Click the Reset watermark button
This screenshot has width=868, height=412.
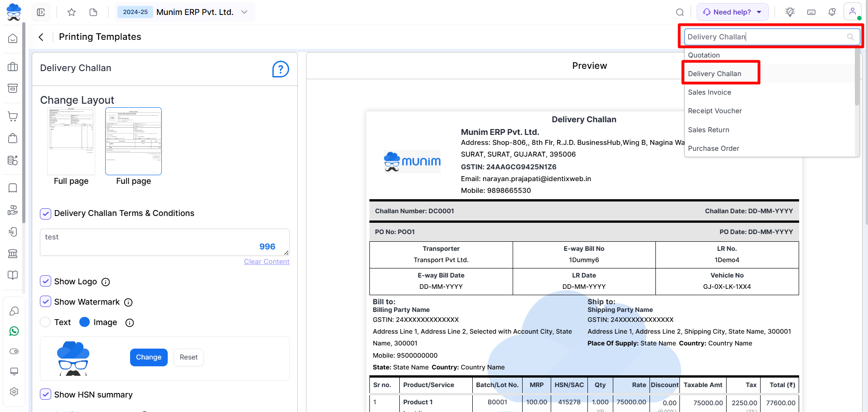[x=189, y=357]
